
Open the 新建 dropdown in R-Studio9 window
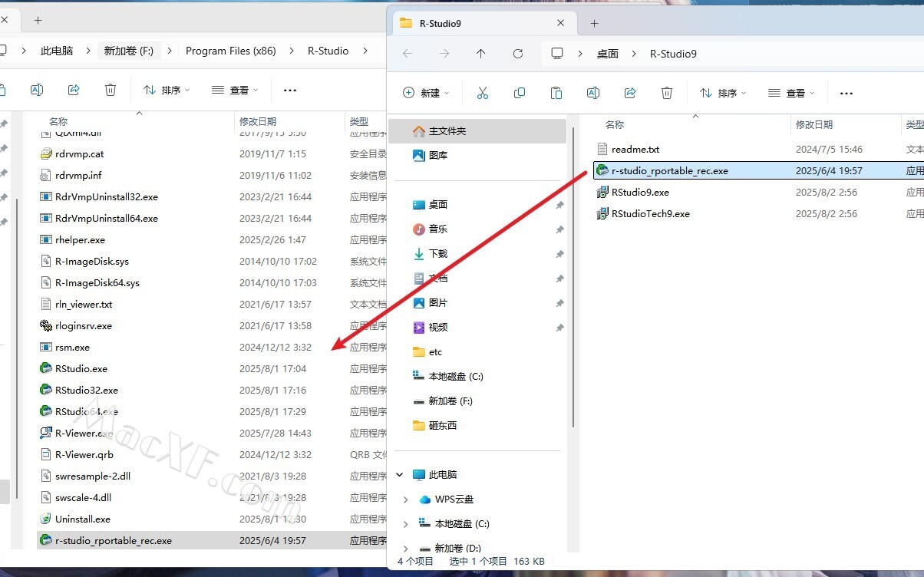pos(427,93)
